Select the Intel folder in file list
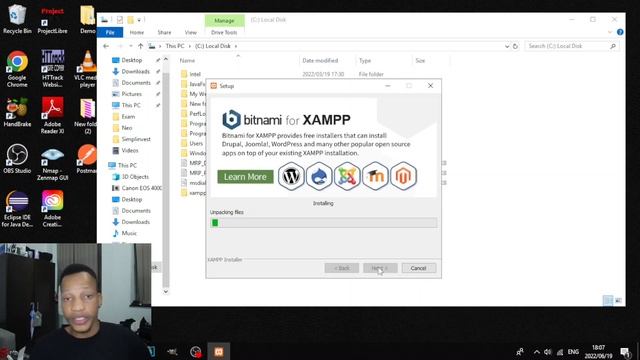 click(x=195, y=74)
